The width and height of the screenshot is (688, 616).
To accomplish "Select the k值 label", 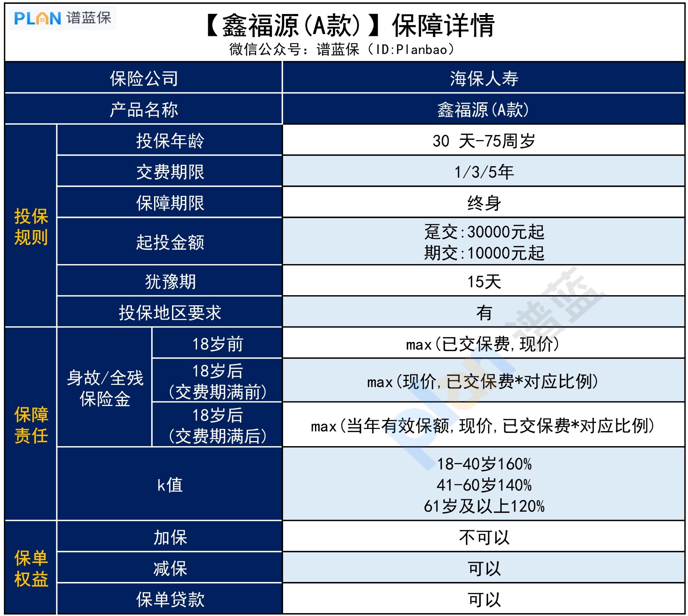I will coord(170,484).
